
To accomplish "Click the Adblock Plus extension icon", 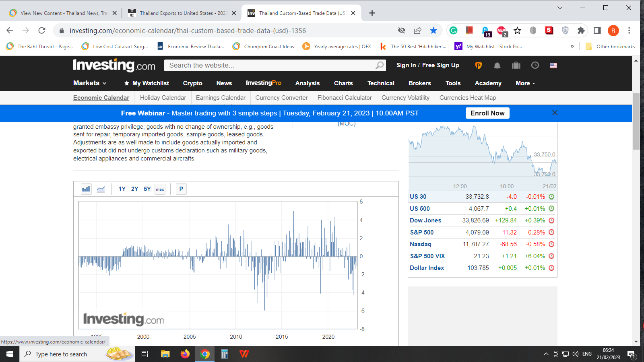I will click(502, 31).
